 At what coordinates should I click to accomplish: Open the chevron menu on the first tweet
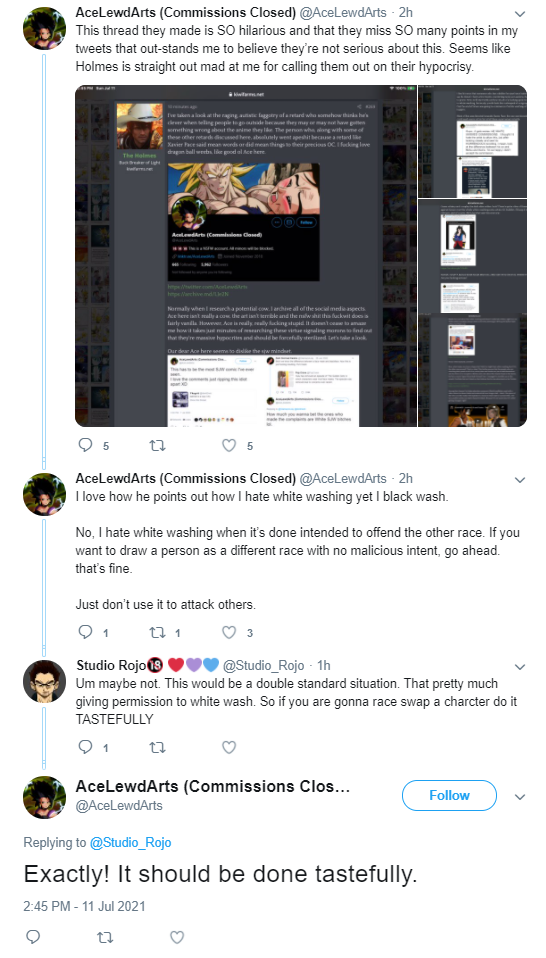tap(520, 13)
